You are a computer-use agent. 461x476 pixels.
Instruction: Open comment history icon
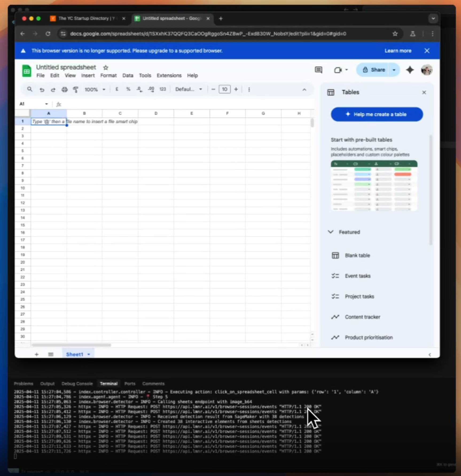coord(318,70)
